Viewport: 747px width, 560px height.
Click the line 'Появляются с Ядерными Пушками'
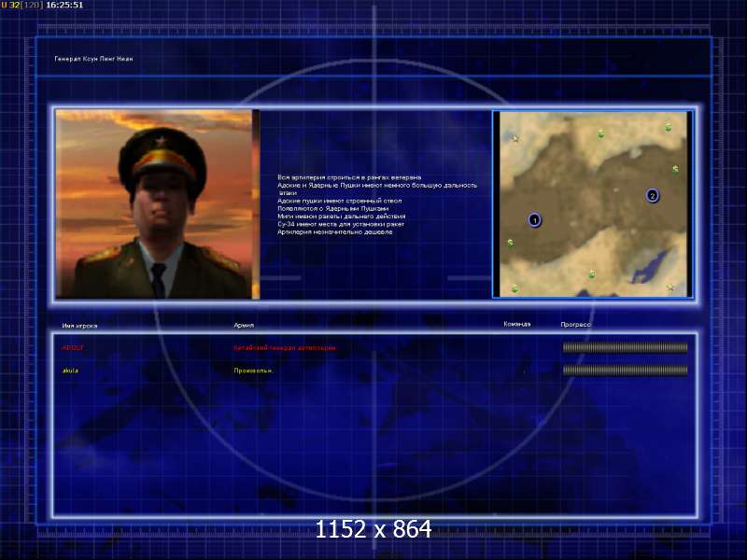pyautogui.click(x=333, y=208)
